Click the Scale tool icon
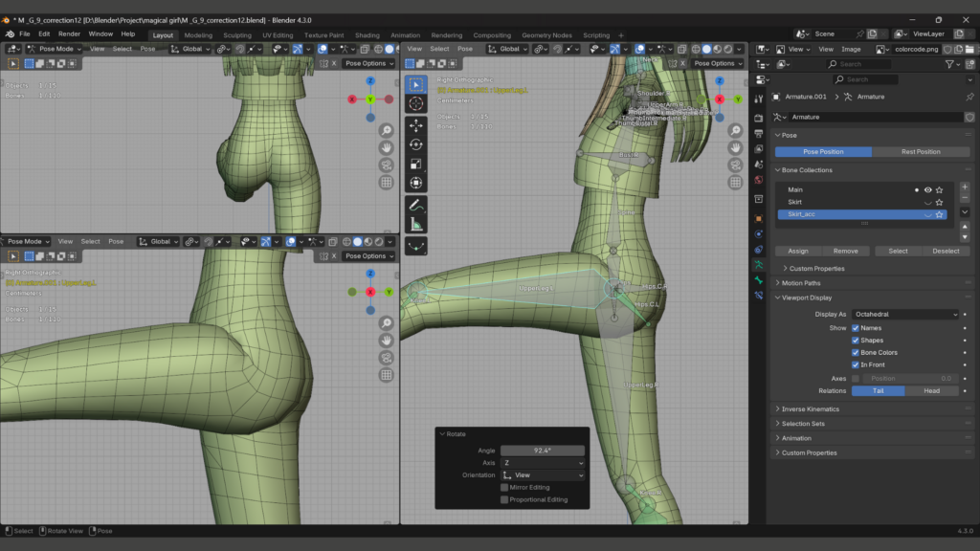The image size is (980, 551). (416, 164)
